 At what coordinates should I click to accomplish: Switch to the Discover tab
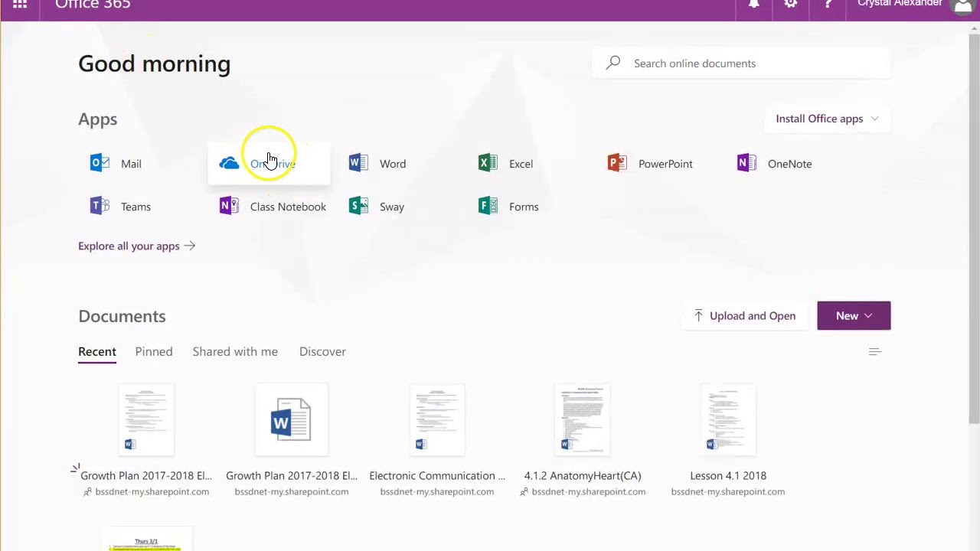322,351
